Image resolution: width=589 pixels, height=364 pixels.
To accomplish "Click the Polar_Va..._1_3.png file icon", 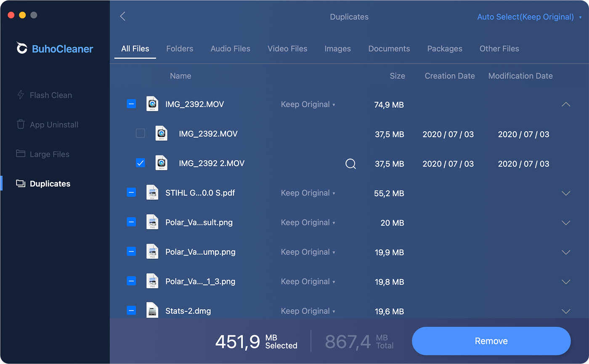I will 152,281.
